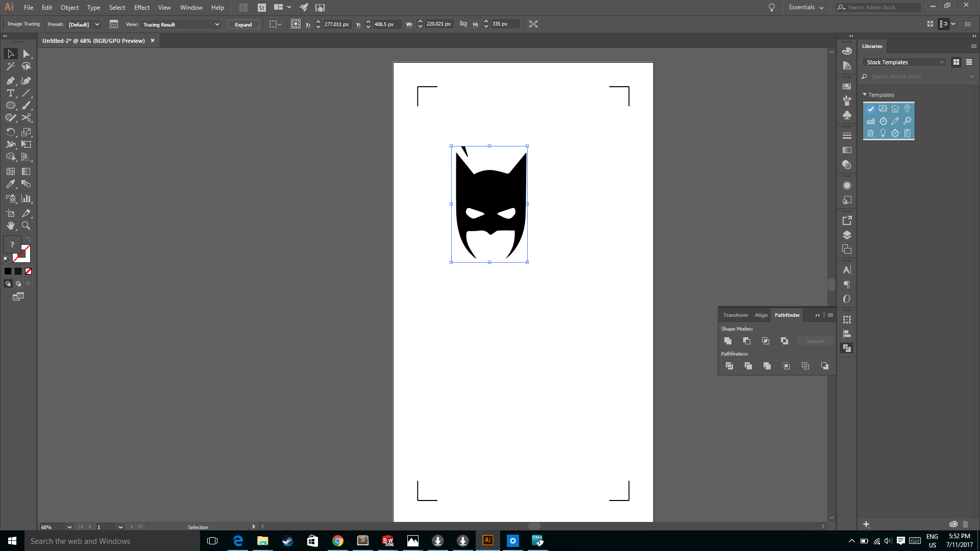
Task: Click the Minus Back pathfinder icon
Action: 824,366
